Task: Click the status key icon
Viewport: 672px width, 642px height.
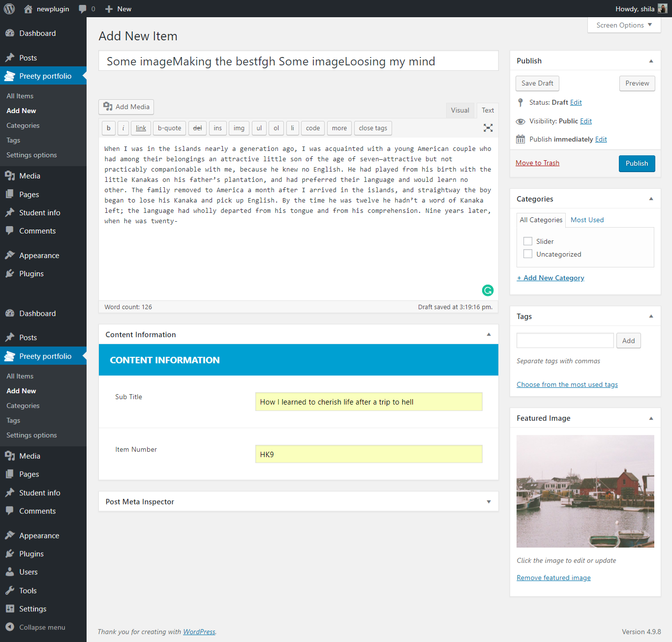Action: [520, 102]
